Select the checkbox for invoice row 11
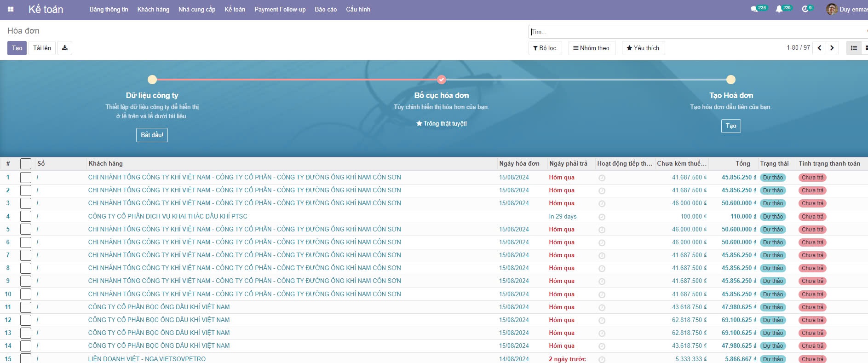868x363 pixels. (26, 307)
